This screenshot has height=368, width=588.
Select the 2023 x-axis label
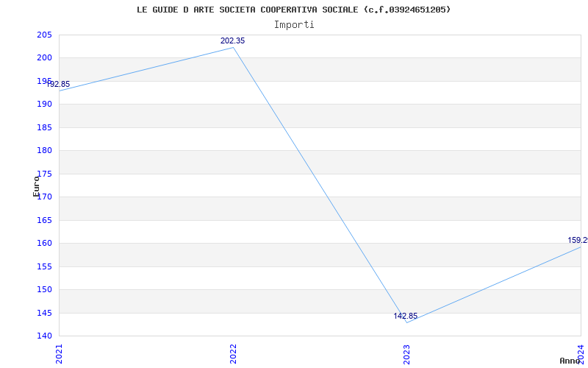point(407,354)
